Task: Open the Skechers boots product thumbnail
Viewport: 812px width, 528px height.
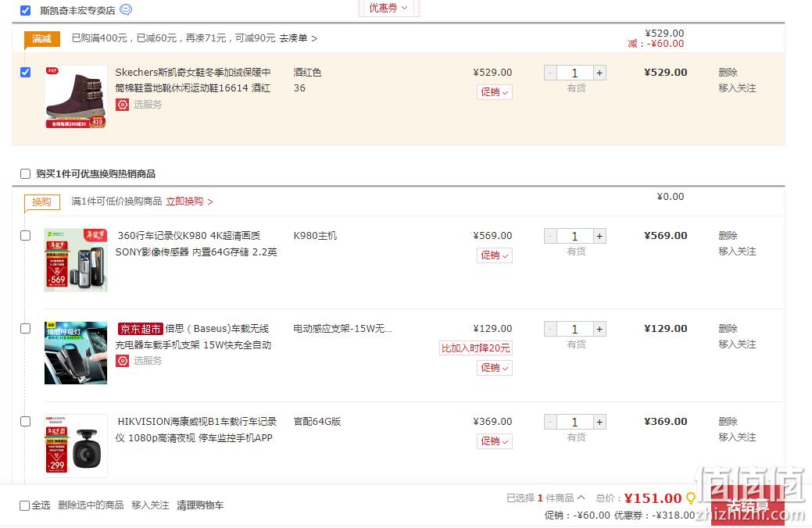Action: 76,97
